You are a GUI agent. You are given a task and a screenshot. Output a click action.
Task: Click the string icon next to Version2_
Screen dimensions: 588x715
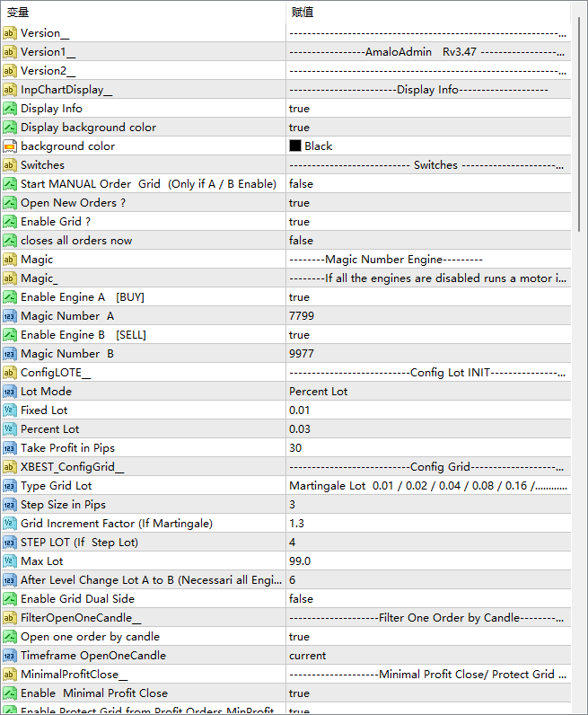(10, 71)
